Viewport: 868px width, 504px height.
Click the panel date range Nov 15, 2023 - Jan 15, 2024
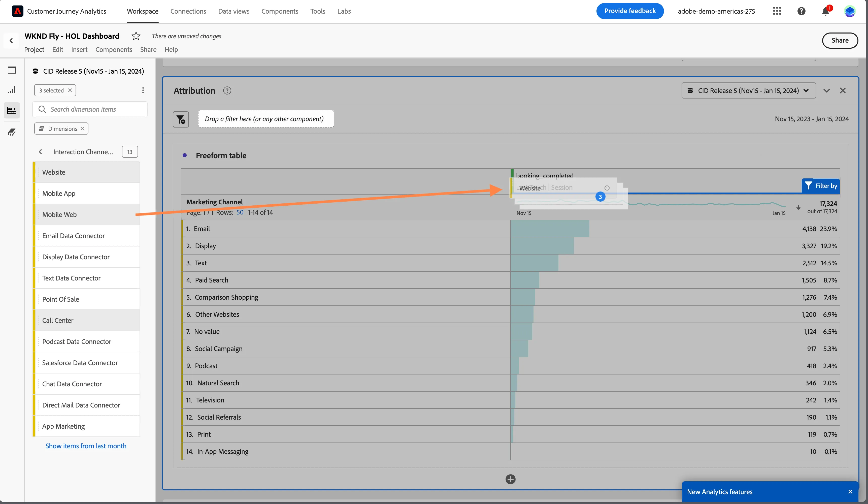[812, 119]
